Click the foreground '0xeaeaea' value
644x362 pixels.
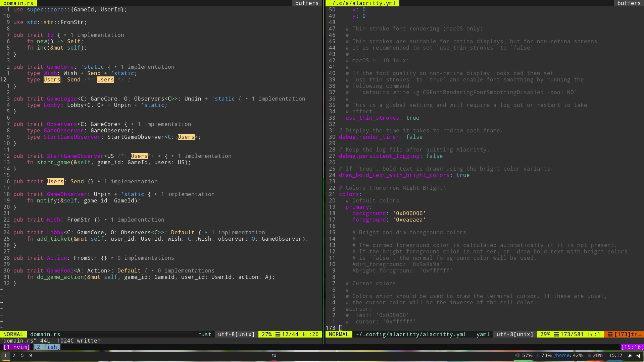tap(409, 220)
